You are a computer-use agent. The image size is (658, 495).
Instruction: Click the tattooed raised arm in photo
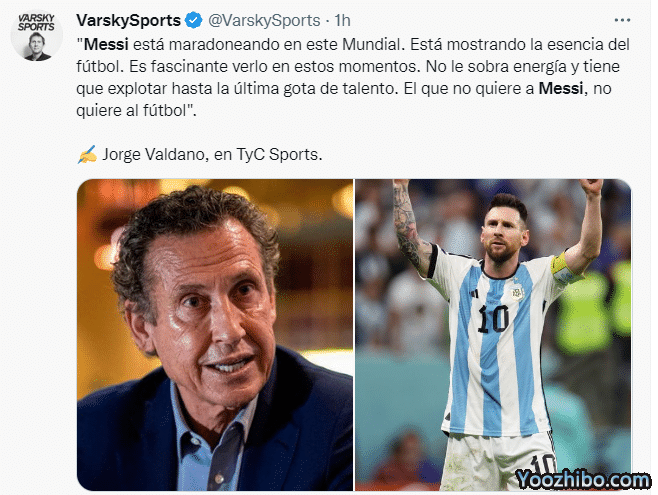pos(410,227)
